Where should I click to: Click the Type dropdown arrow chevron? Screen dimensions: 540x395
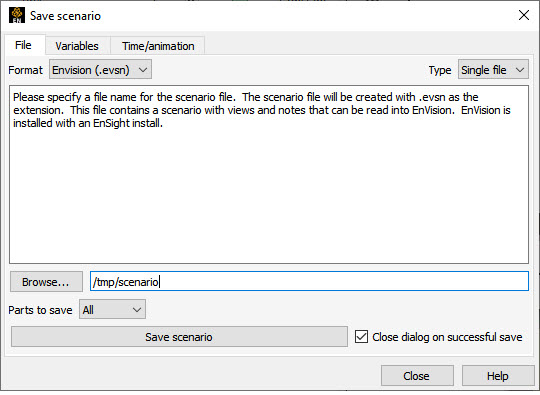(520, 70)
